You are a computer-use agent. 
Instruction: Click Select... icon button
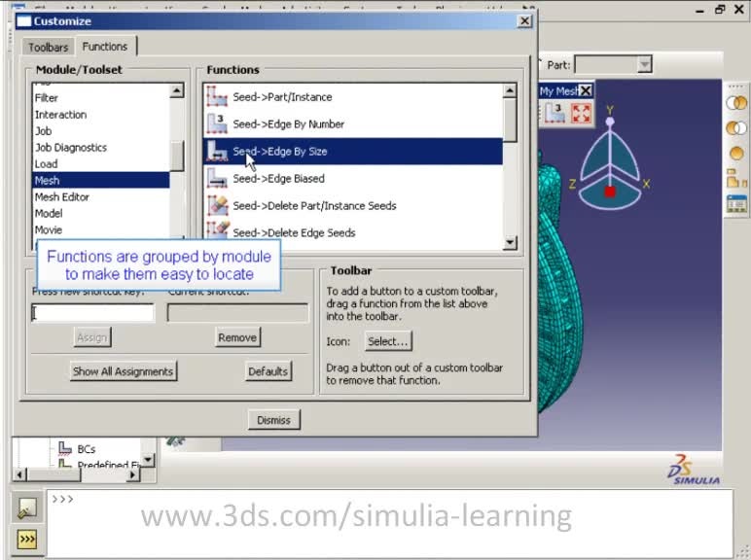click(388, 341)
